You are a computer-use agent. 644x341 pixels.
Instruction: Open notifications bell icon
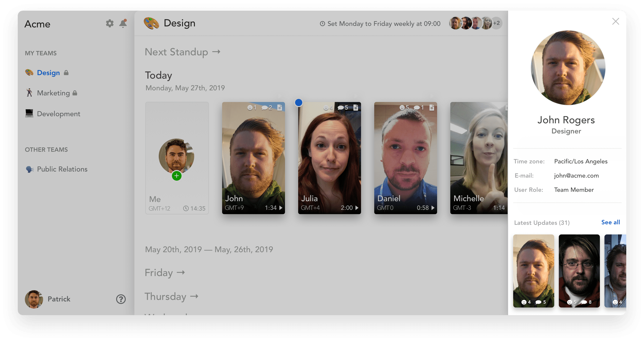(123, 23)
